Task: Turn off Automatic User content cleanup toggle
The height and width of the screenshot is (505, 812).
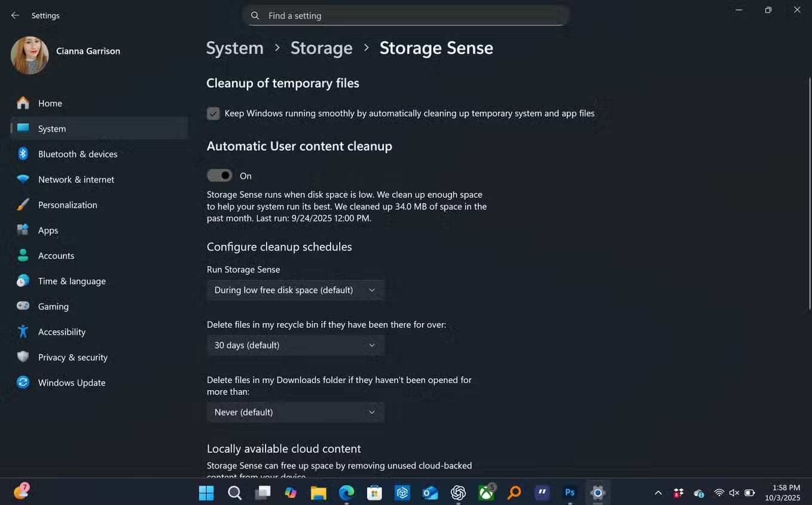Action: 219,175
